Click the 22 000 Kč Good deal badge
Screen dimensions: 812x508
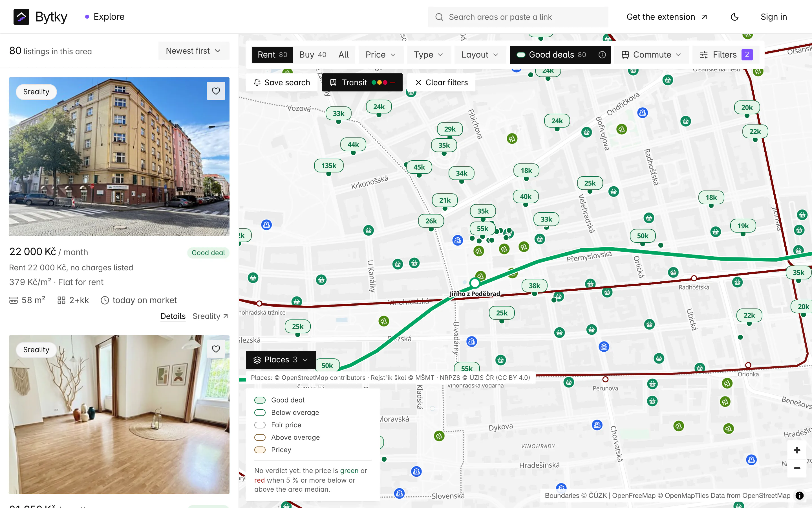click(208, 253)
